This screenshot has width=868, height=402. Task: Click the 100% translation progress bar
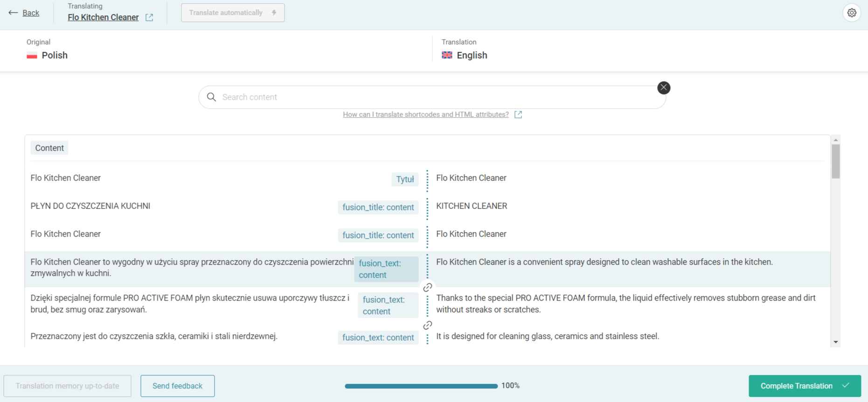[x=421, y=386]
